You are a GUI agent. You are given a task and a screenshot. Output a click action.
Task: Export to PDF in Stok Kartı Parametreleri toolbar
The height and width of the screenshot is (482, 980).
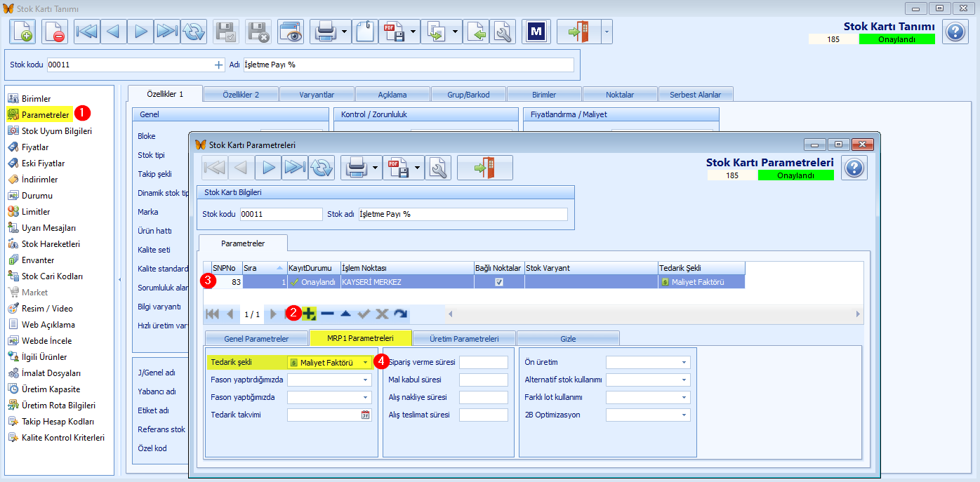pos(397,168)
